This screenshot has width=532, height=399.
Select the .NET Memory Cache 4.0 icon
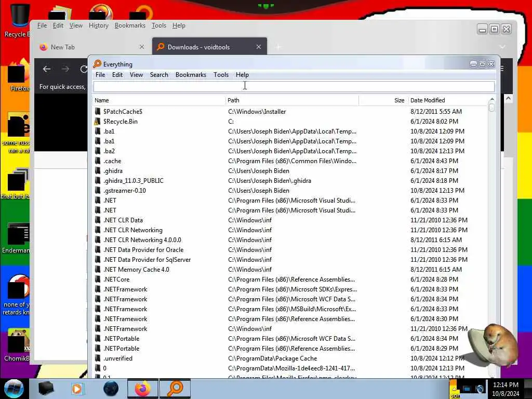[x=98, y=269]
